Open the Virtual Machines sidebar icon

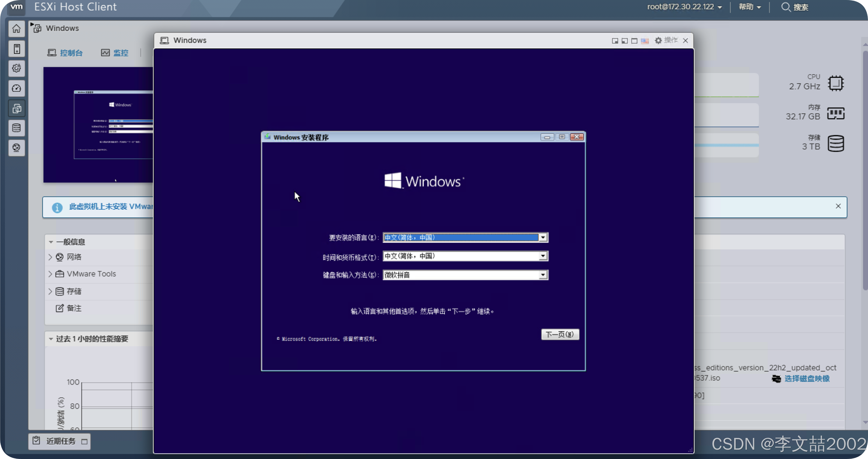[17, 109]
